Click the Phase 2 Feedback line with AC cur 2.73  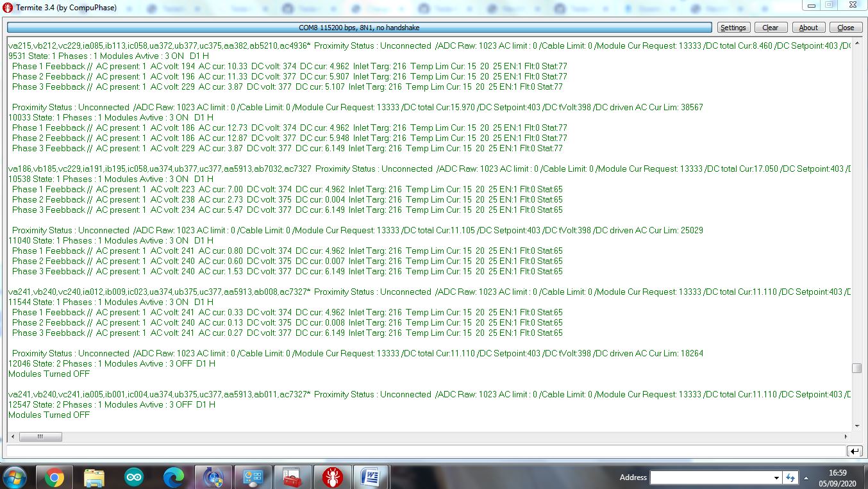tap(287, 199)
